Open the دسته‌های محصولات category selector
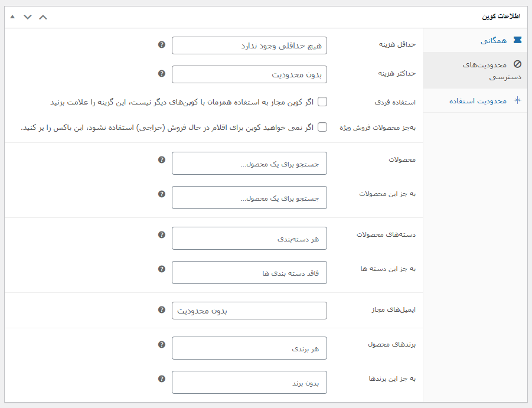Viewport: 532px width, 408px height. pos(249,239)
